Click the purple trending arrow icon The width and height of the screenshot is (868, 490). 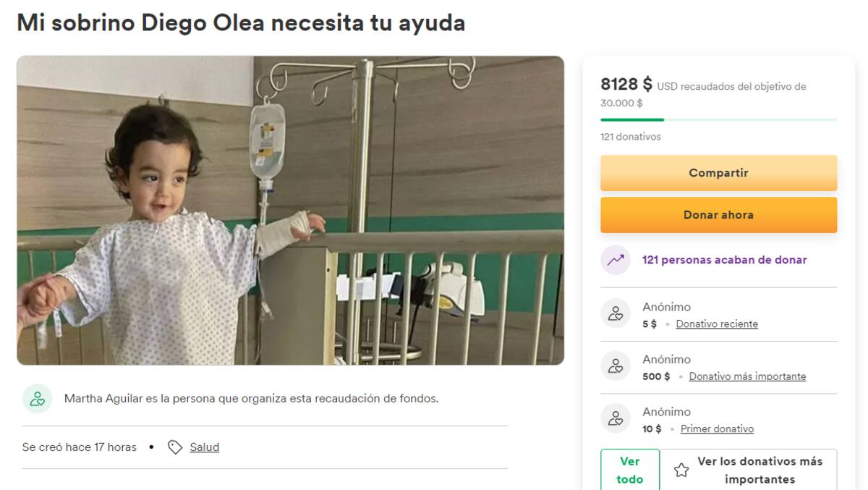click(616, 260)
